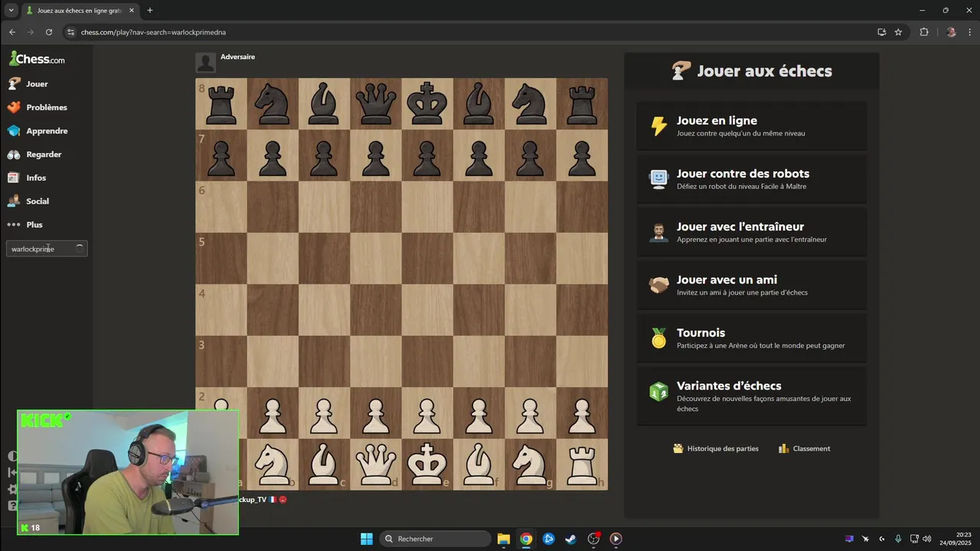Click the empty e4 square
The height and width of the screenshot is (551, 980).
coord(427,310)
